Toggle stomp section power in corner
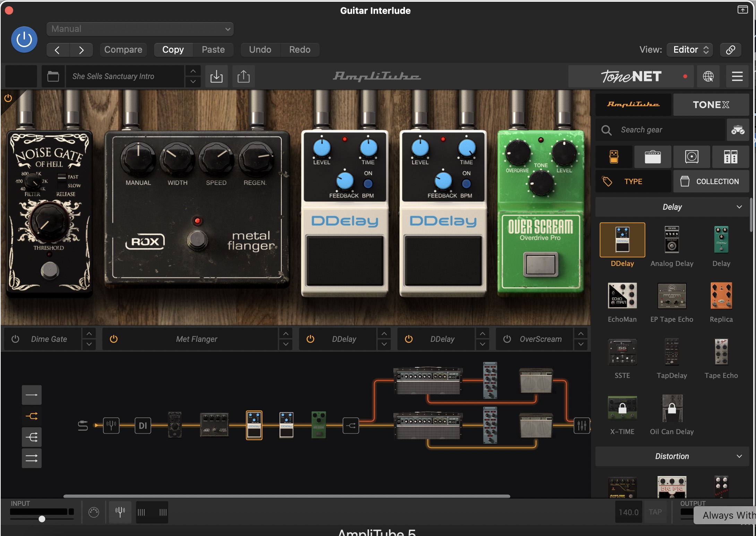 click(x=8, y=98)
